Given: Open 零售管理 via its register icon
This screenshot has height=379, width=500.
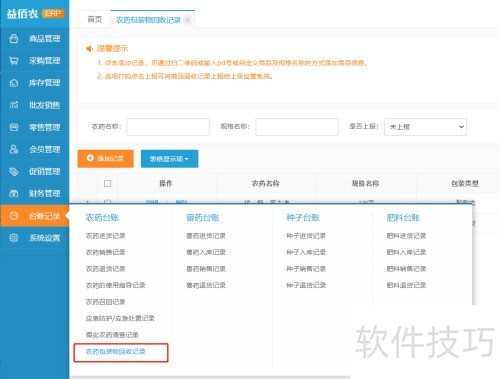Looking at the screenshot, I should pyautogui.click(x=14, y=127).
